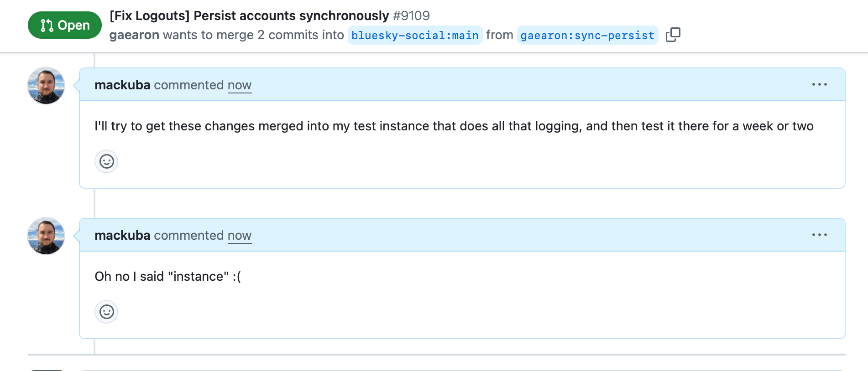Open mackuba's avatar on the second comment
The width and height of the screenshot is (868, 371).
coord(46,236)
